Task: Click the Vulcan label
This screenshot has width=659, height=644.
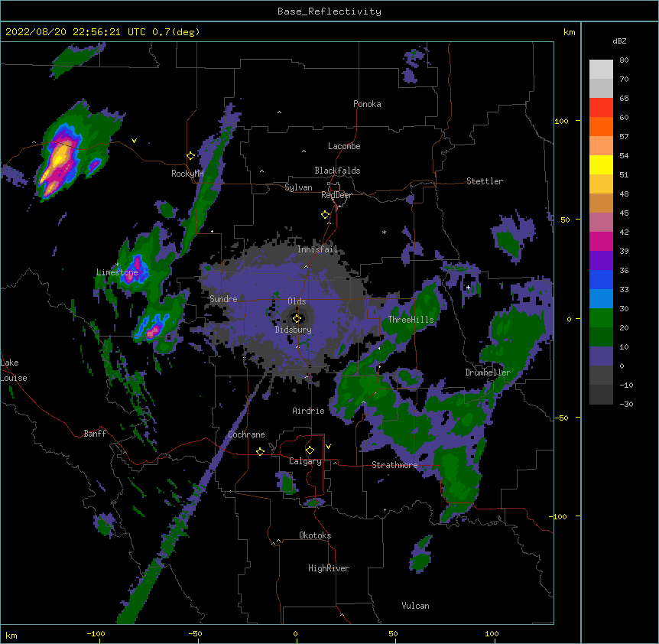Action: pyautogui.click(x=415, y=606)
